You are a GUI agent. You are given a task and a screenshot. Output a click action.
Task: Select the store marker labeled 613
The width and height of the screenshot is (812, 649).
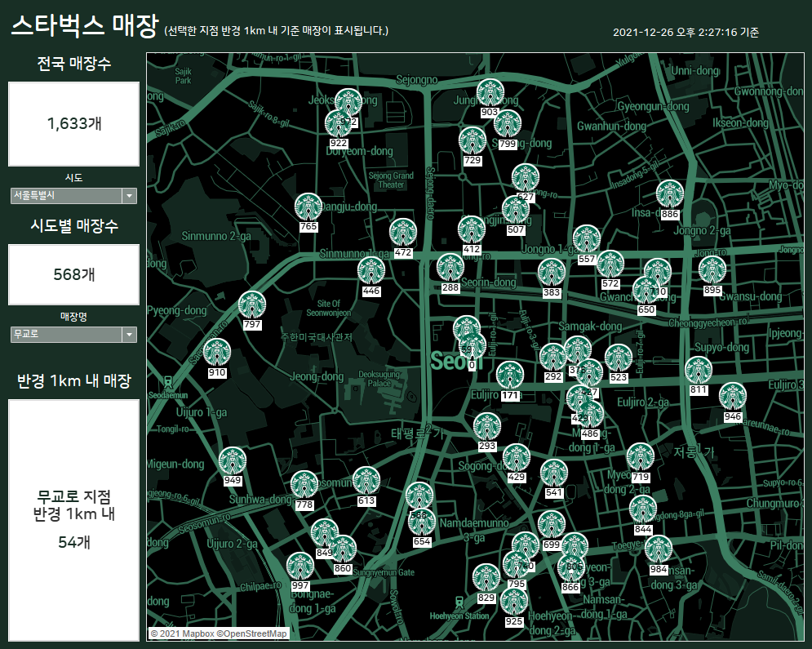[366, 482]
